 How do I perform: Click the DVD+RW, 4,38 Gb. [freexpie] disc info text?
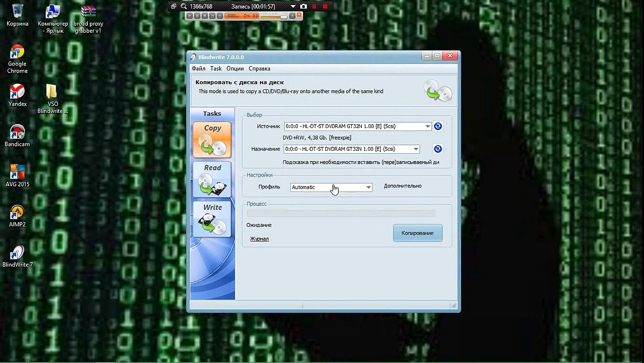pyautogui.click(x=317, y=138)
